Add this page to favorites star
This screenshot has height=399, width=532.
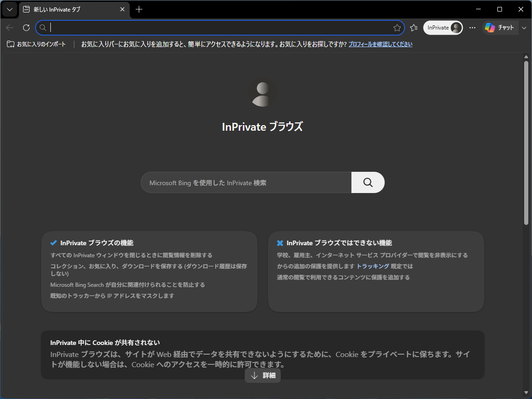(x=397, y=28)
